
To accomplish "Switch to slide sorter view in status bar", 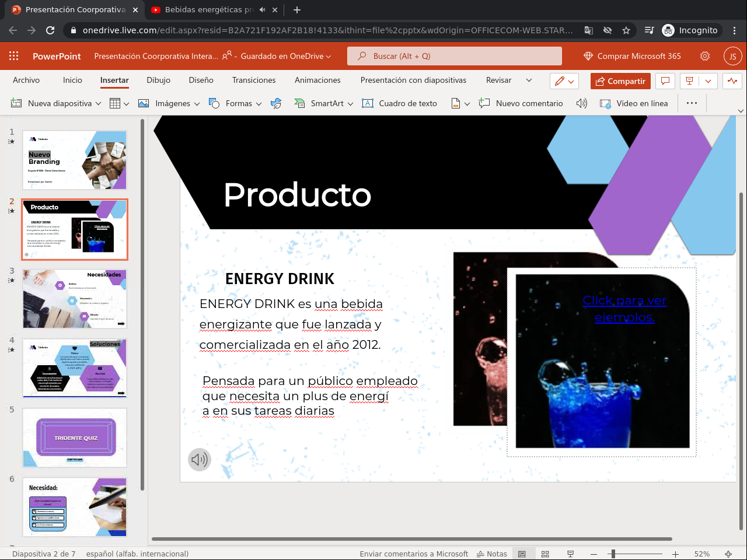I will point(545,554).
